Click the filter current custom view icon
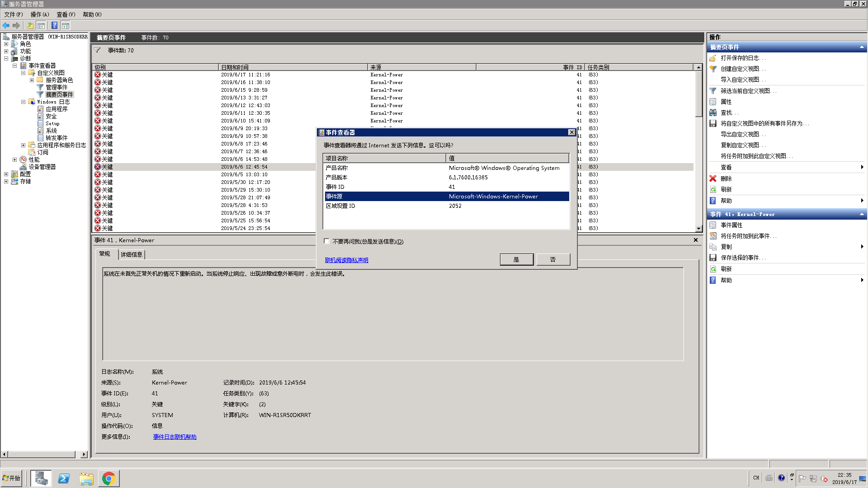Screen dimensions: 868x488 (x=713, y=91)
